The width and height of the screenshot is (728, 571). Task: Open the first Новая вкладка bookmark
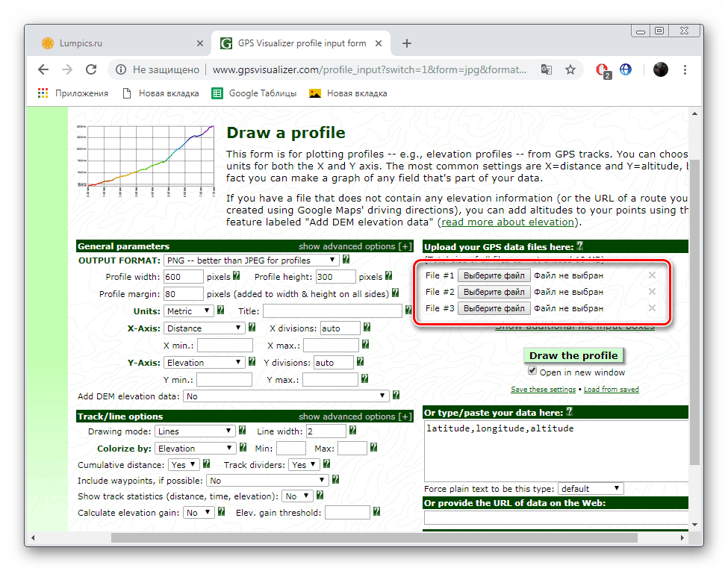pyautogui.click(x=161, y=93)
